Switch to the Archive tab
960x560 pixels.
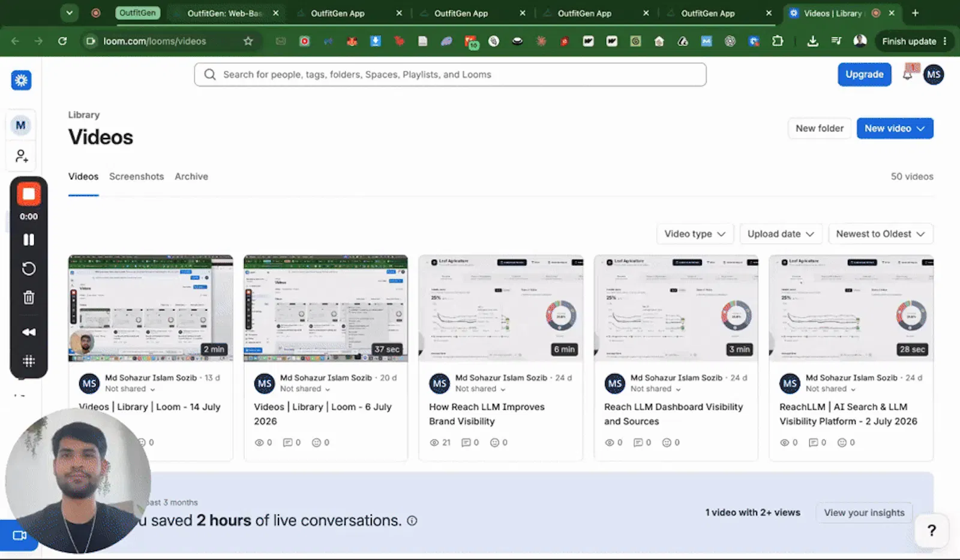point(191,176)
